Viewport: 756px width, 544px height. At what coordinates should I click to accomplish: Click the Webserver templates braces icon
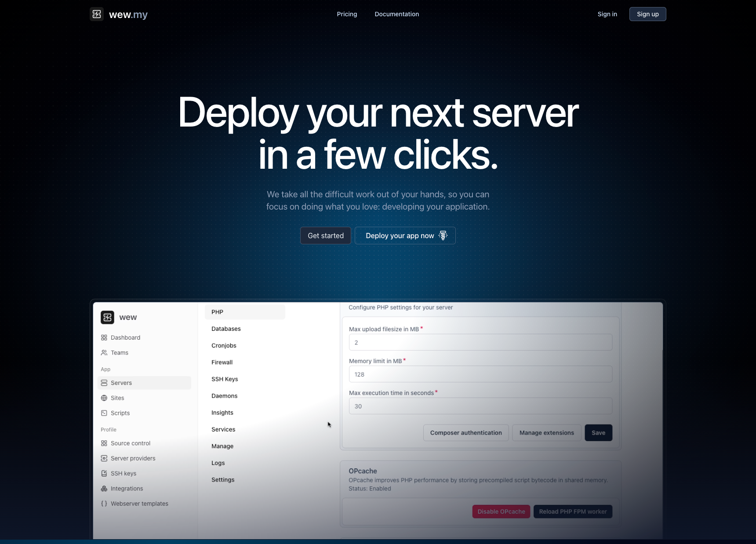[104, 504]
